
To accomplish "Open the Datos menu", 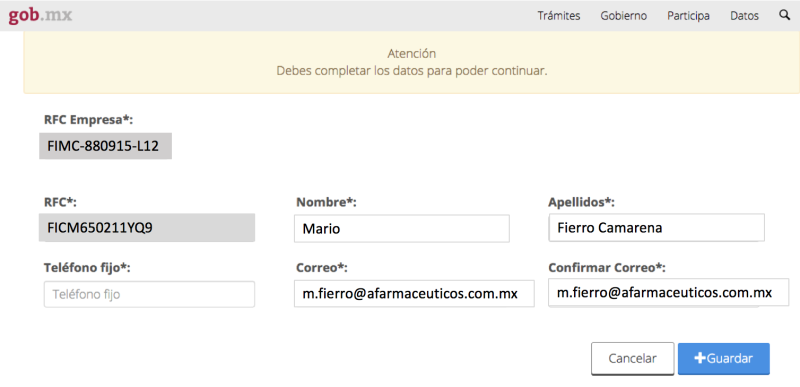I will (744, 16).
